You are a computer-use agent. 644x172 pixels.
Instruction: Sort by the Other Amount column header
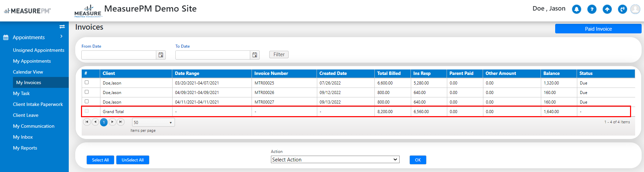512,73
